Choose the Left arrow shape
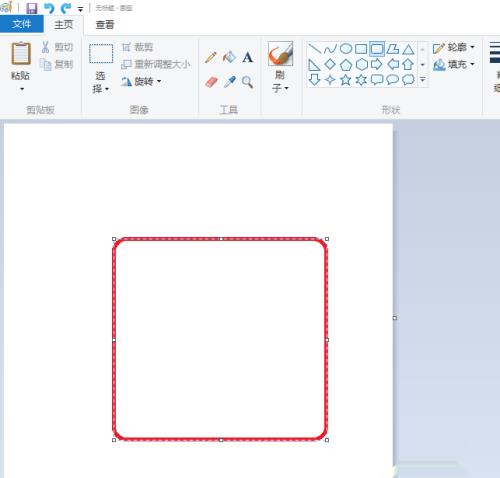This screenshot has width=500, height=478. pos(393,64)
